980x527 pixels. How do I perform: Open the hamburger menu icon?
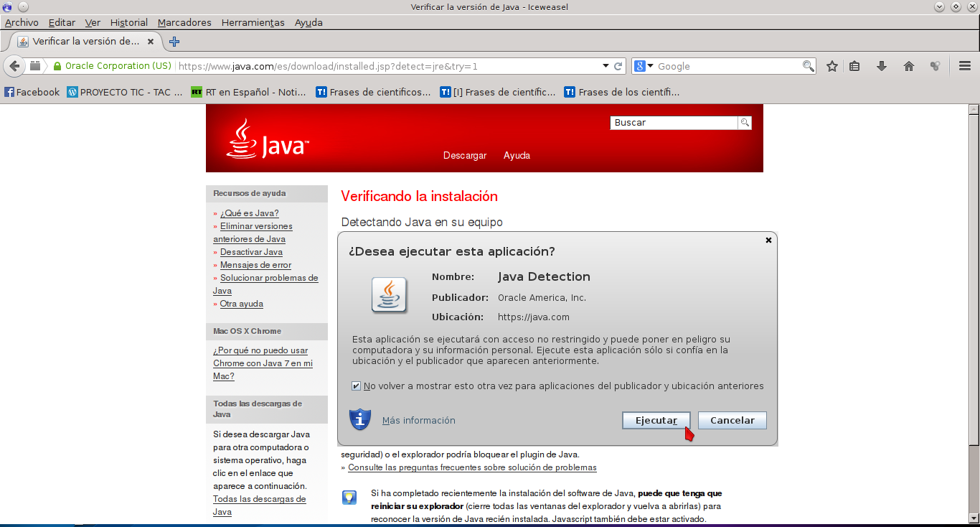pyautogui.click(x=965, y=66)
